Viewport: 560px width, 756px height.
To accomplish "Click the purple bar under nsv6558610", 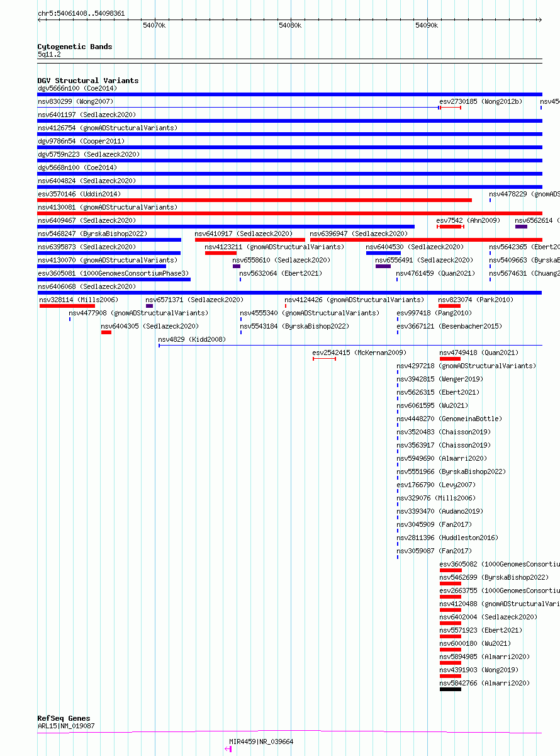I will [x=237, y=266].
